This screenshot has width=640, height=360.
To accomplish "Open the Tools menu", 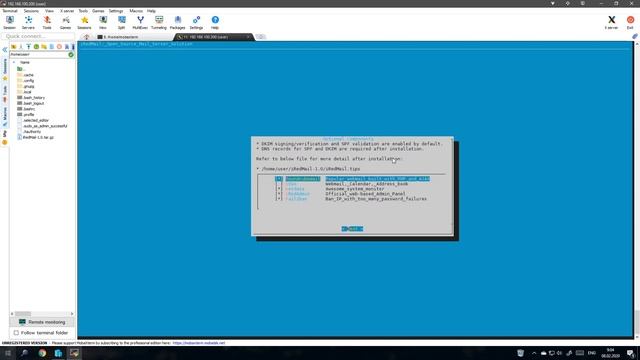I will click(x=83, y=11).
